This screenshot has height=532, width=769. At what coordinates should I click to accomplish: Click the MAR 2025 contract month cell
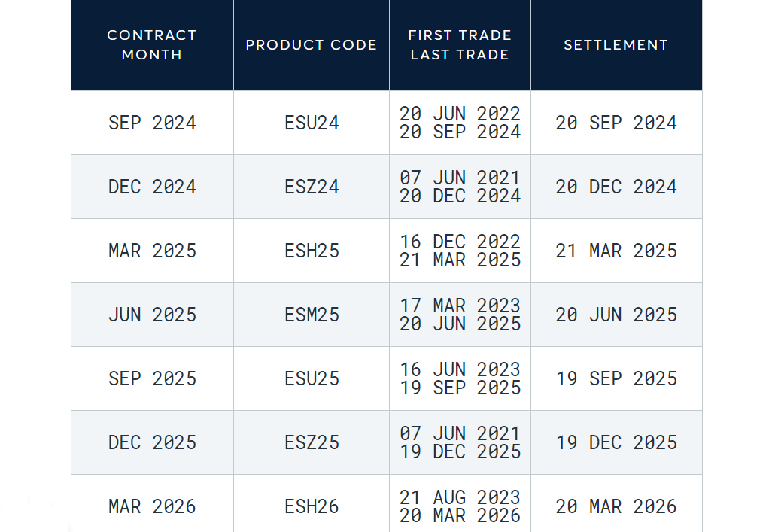pos(152,251)
